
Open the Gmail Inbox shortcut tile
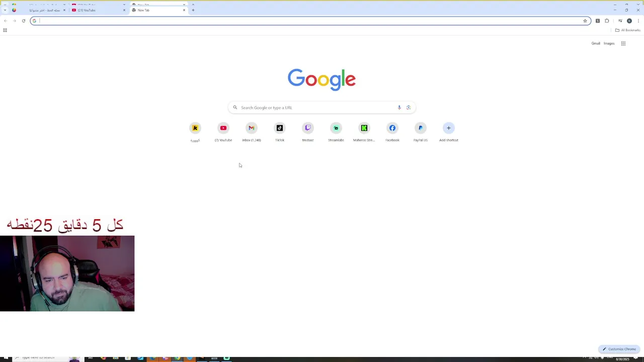pyautogui.click(x=252, y=132)
